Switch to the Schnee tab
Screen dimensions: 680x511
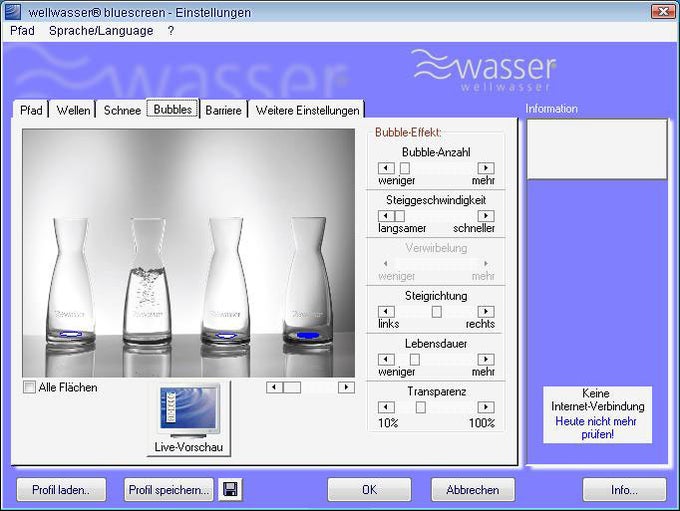tap(122, 110)
